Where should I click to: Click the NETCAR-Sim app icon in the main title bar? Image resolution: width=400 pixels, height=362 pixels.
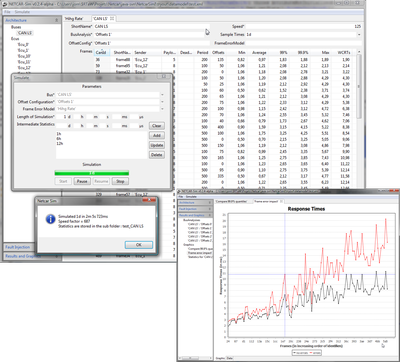(x=5, y=5)
